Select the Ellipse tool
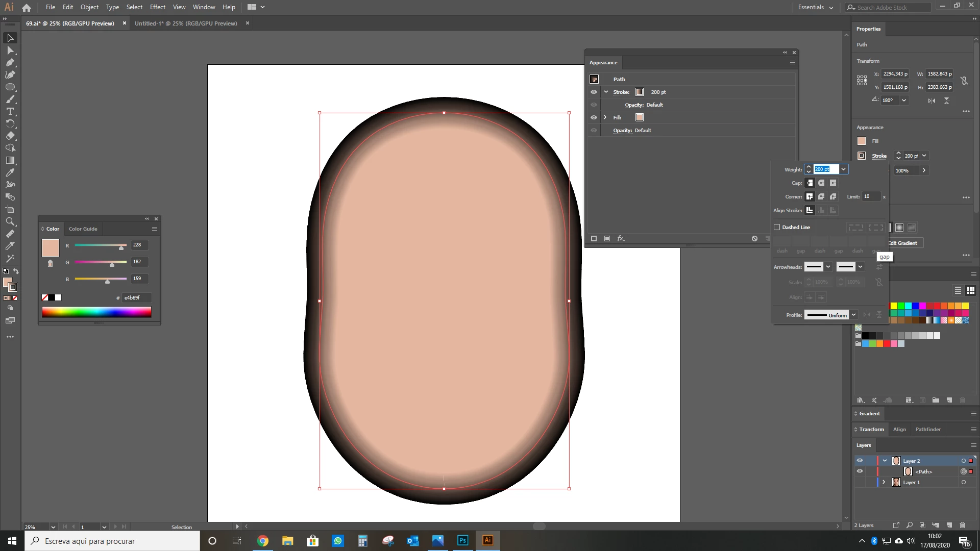 coord(10,87)
